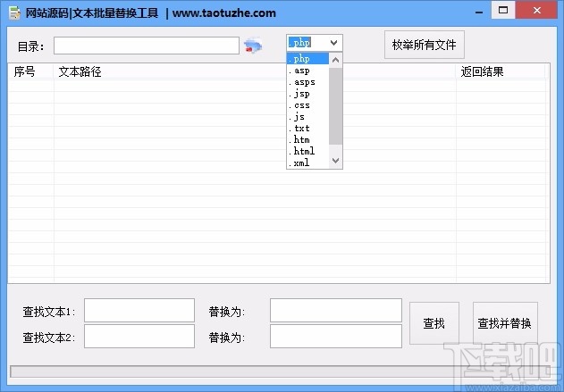
Task: Click the 返回结果 column header
Action: tap(501, 71)
